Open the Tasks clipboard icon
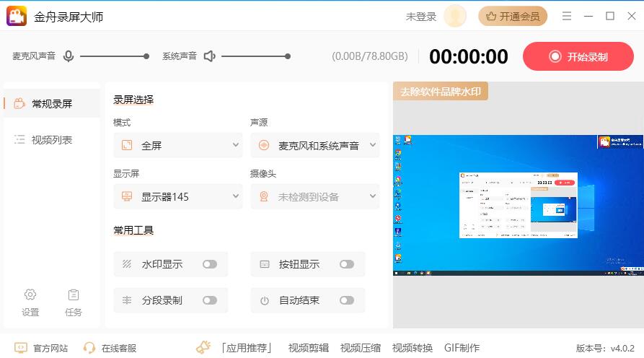Screen dimensions: 644x358 pos(73,294)
